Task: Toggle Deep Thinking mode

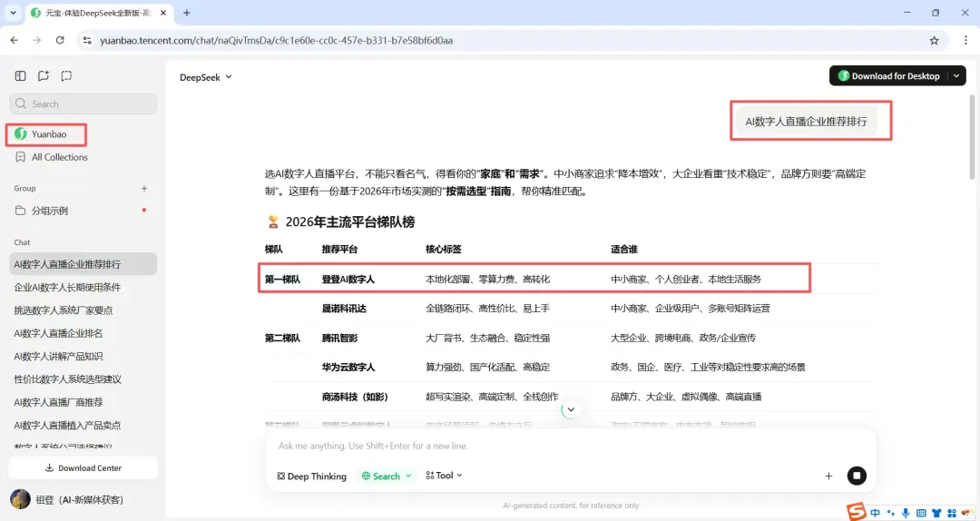Action: point(311,476)
